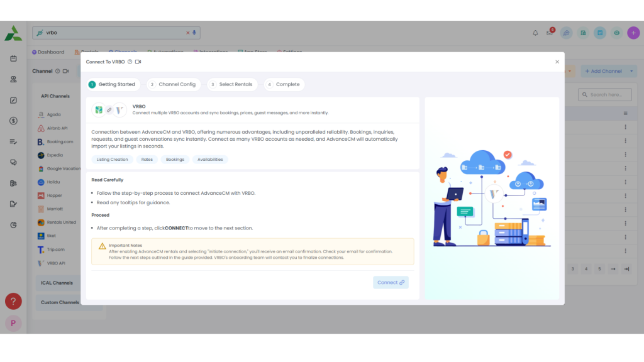Open the edit pencil icon in sidebar
The width and height of the screenshot is (644, 362).
[13, 100]
